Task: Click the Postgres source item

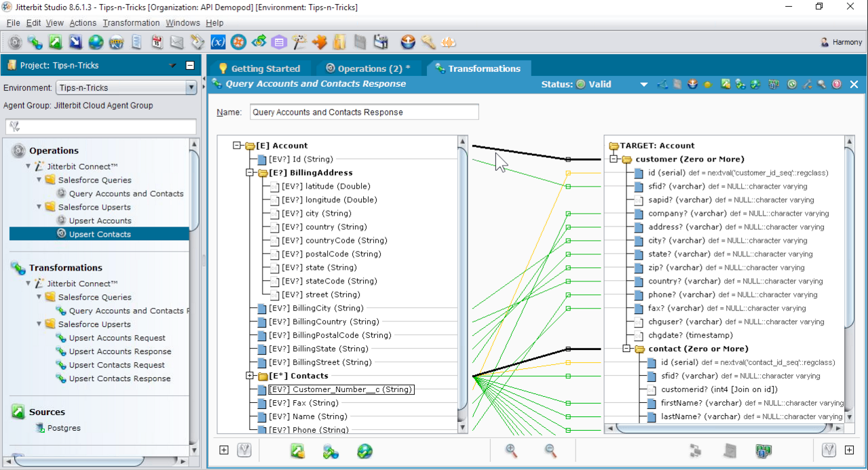Action: [x=63, y=428]
